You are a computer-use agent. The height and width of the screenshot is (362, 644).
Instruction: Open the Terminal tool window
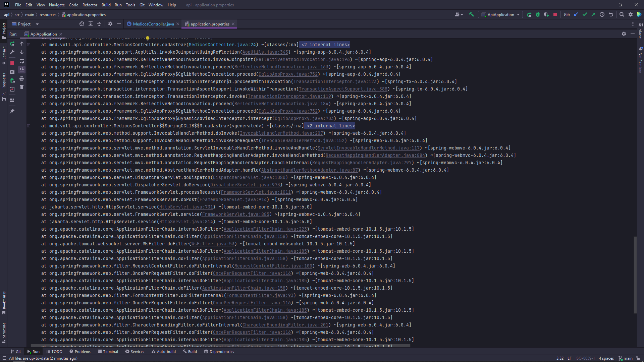click(108, 352)
